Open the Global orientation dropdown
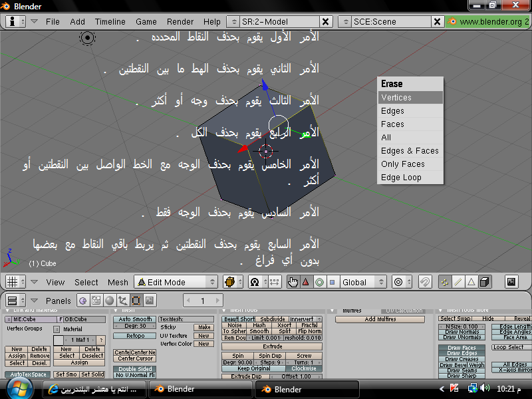 (362, 282)
